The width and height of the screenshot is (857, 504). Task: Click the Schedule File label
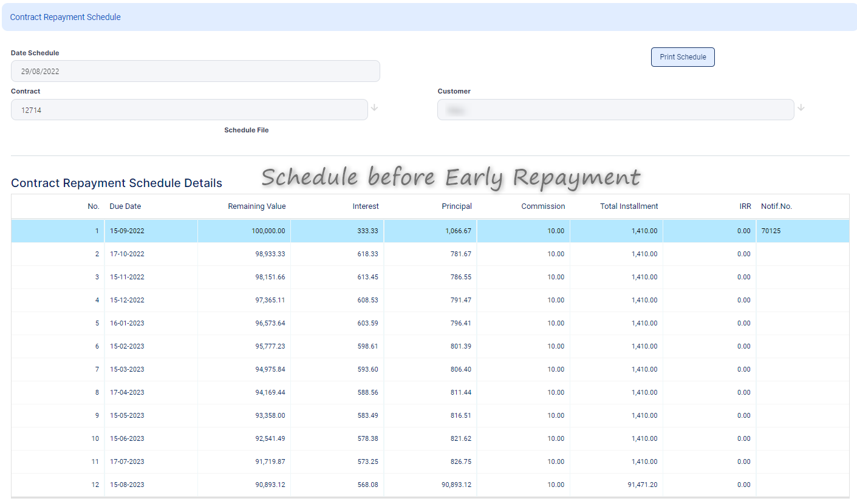pyautogui.click(x=246, y=131)
